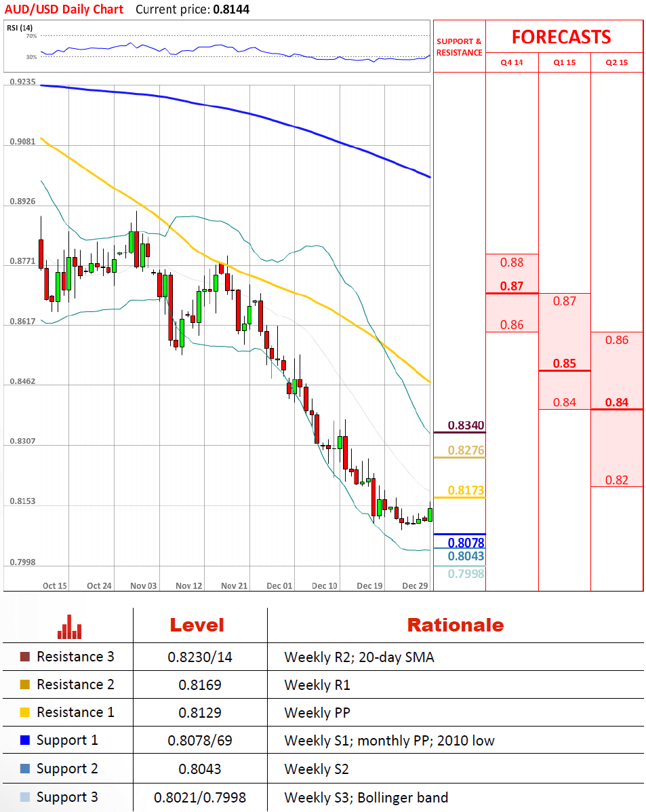Select the RSI (14) indicator label
This screenshot has height=812, width=646.
(20, 27)
